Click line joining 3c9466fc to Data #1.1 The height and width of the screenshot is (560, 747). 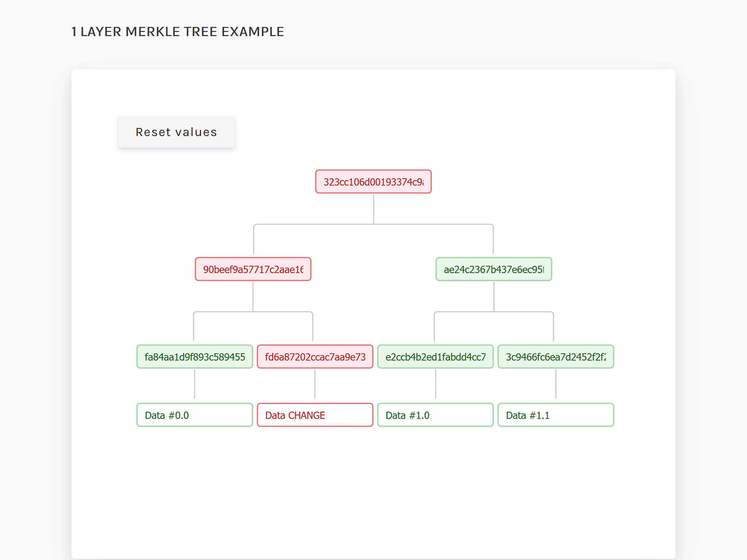[x=556, y=384]
